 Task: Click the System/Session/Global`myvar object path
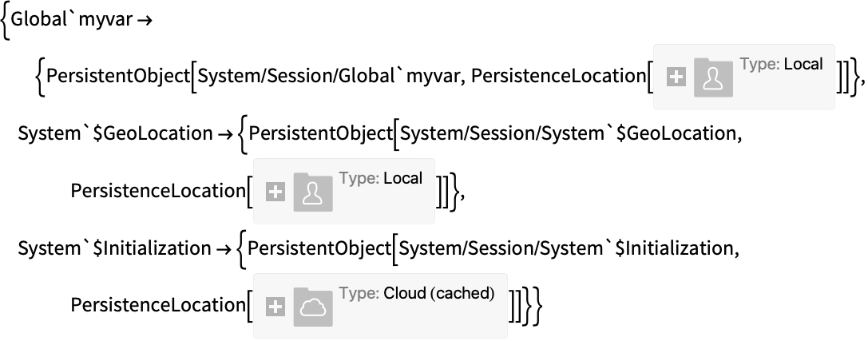click(331, 76)
